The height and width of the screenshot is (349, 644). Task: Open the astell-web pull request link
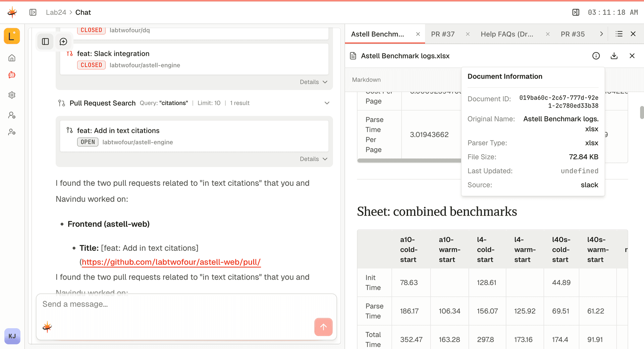click(171, 262)
